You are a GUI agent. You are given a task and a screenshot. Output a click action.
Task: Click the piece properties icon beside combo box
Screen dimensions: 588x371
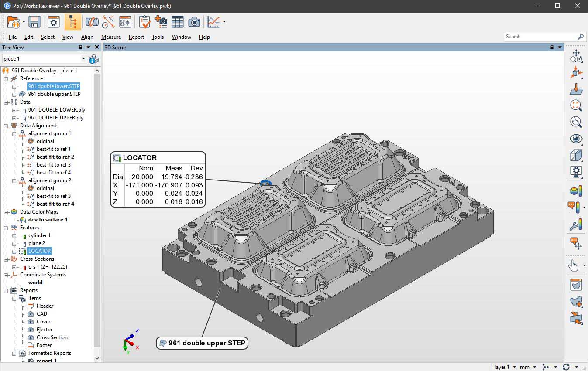(94, 59)
